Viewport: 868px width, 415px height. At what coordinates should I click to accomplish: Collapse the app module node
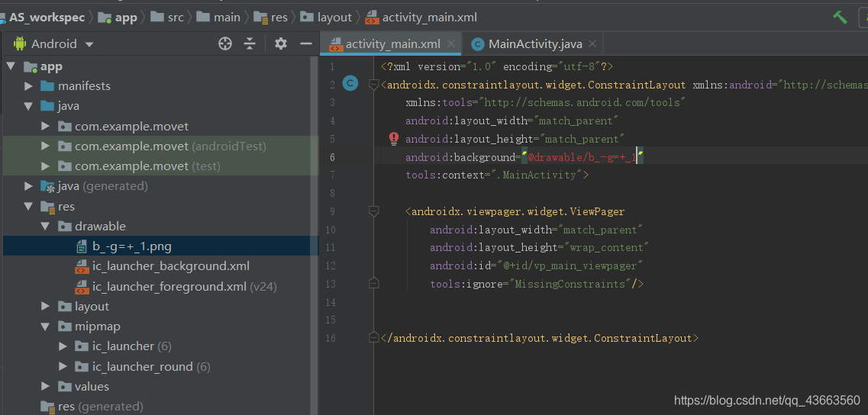coord(11,66)
